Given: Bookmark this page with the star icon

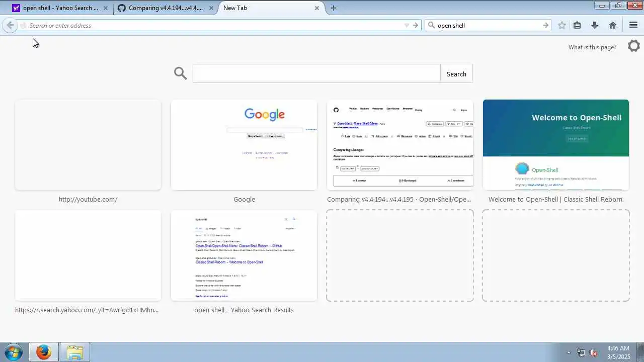Looking at the screenshot, I should pos(562,25).
